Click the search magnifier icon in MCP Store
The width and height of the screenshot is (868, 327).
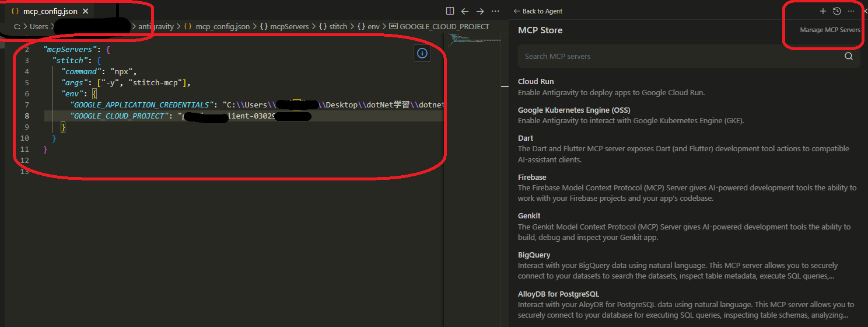(849, 57)
